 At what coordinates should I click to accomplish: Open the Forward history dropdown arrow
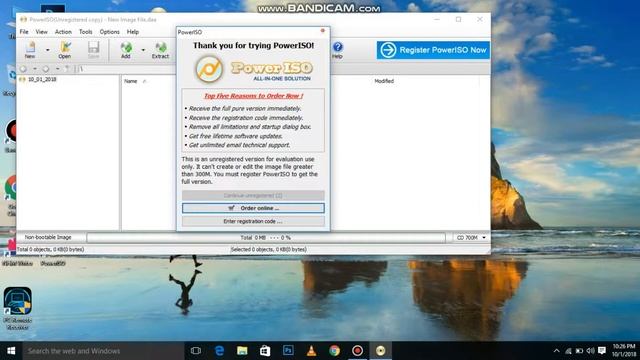point(58,69)
